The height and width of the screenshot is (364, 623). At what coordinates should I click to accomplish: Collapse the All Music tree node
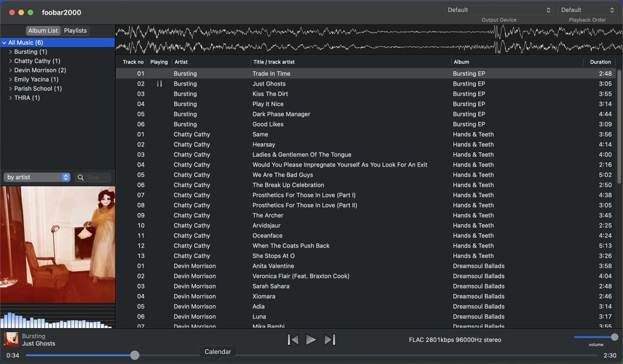point(5,43)
